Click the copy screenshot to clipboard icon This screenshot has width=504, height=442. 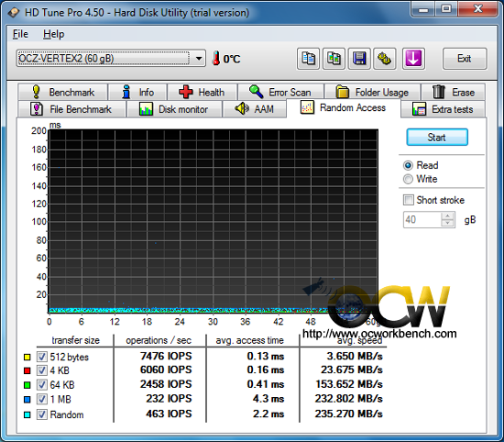334,59
